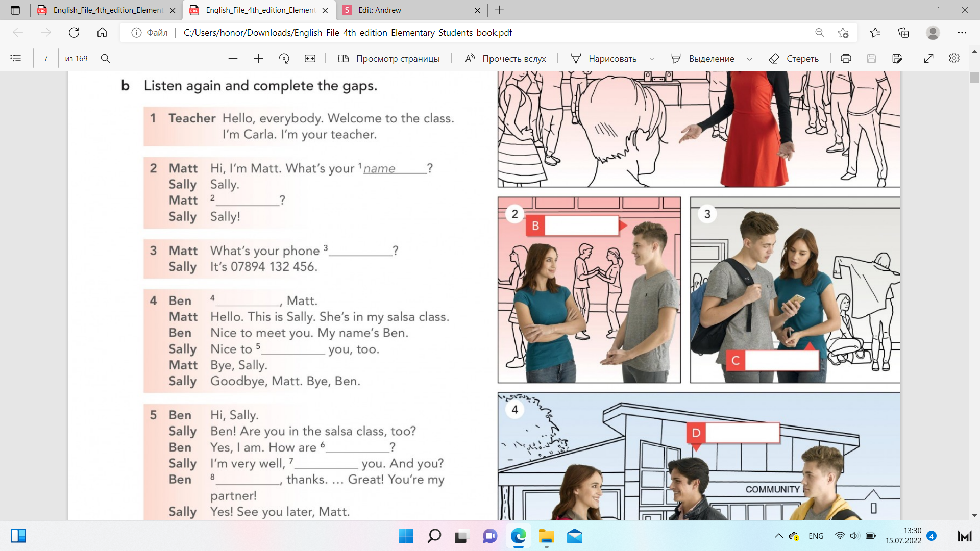Add this page to favorites star icon
Screen dimensions: 980x551
(x=843, y=33)
